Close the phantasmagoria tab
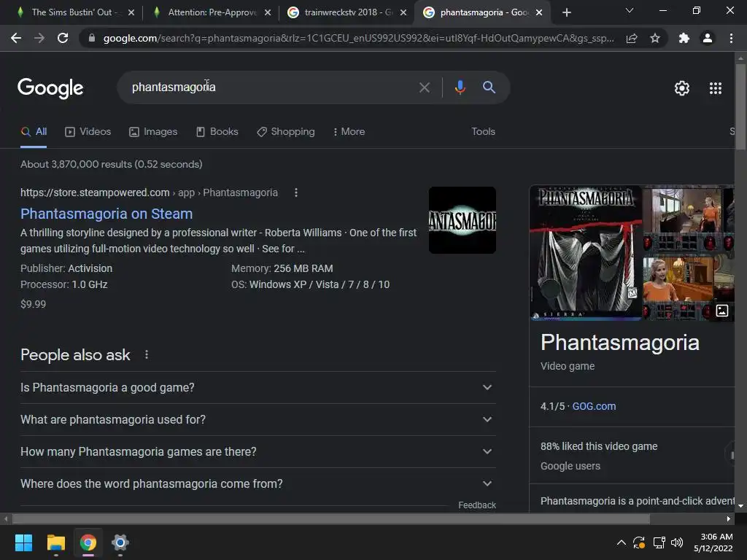Viewport: 747px width, 560px height. click(x=539, y=12)
